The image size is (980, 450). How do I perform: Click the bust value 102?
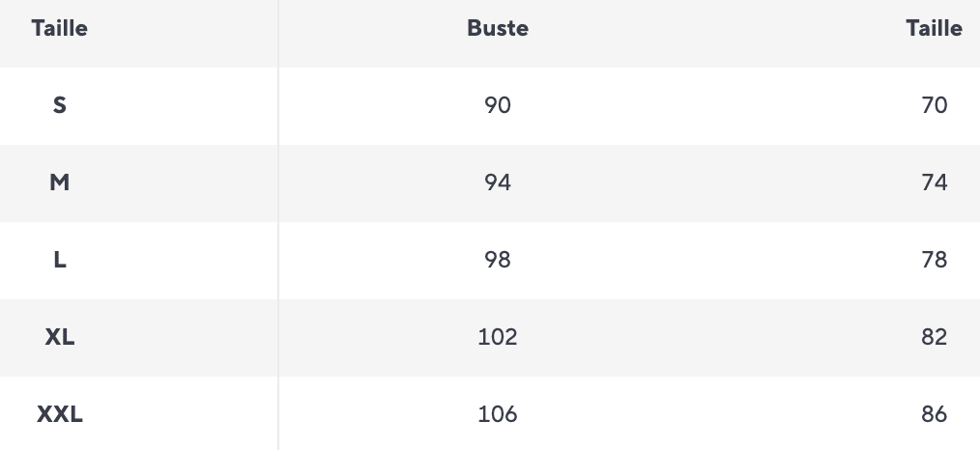click(x=498, y=337)
